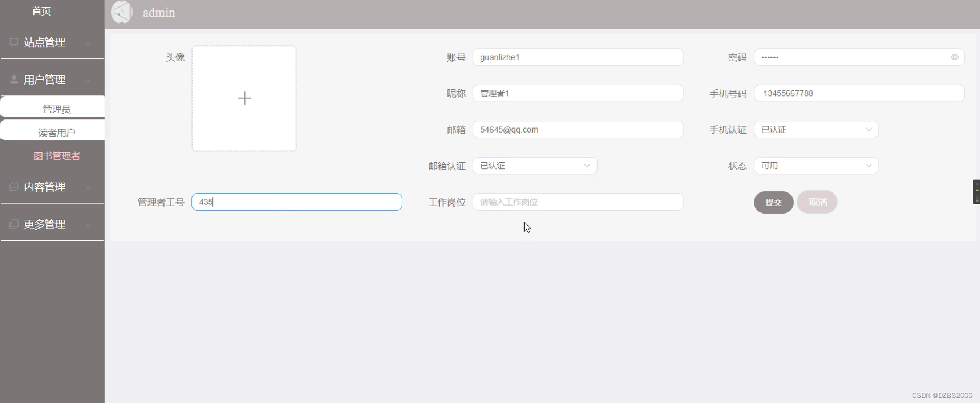This screenshot has height=403, width=980.
Task: Click 邮箱 field with 54645@qq.com
Action: click(578, 130)
